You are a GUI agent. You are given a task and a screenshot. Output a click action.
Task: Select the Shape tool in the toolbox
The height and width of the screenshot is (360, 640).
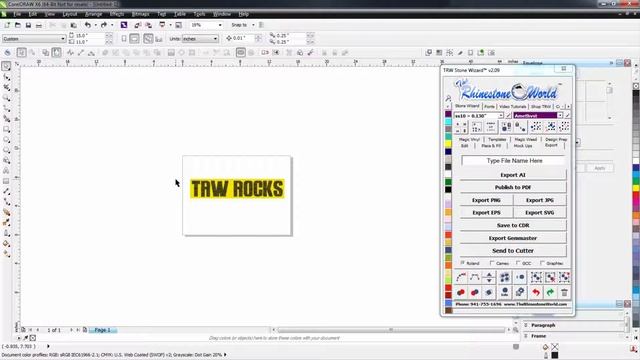pyautogui.click(x=6, y=77)
